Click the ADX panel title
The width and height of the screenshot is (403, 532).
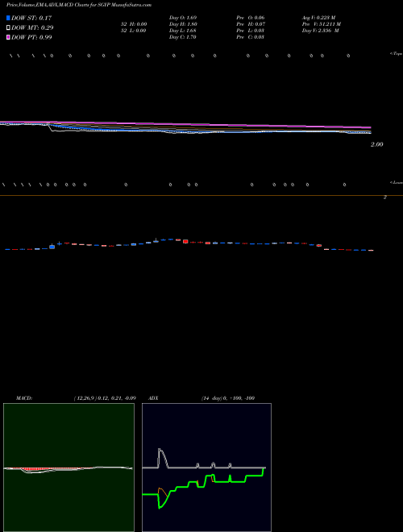point(153,398)
